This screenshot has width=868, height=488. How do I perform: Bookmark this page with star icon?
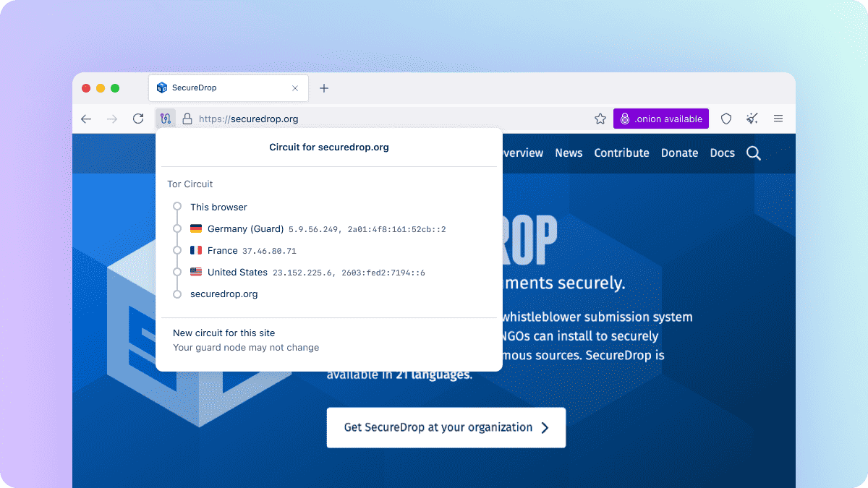(600, 119)
